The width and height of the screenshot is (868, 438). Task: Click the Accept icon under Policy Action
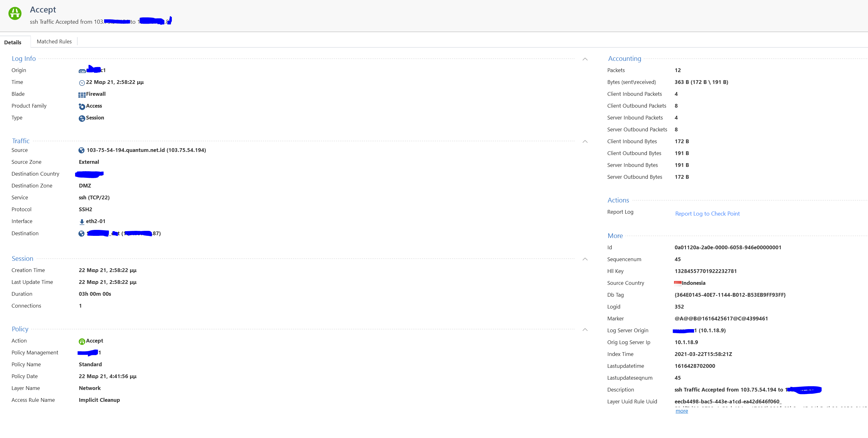tap(82, 341)
